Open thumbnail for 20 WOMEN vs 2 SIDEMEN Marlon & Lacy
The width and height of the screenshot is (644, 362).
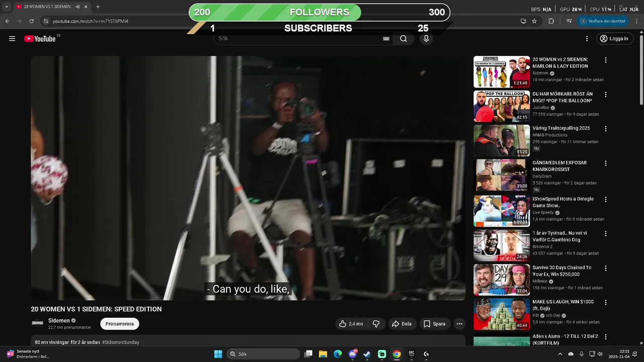pos(502,72)
